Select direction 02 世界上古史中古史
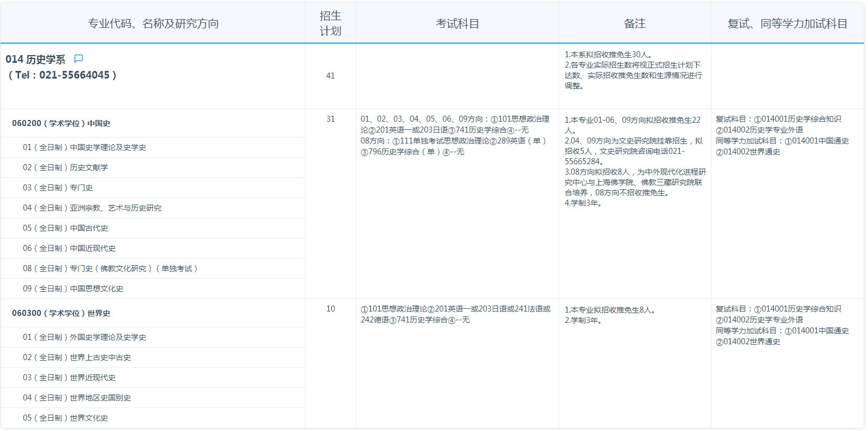The height and width of the screenshot is (431, 868). tap(77, 357)
